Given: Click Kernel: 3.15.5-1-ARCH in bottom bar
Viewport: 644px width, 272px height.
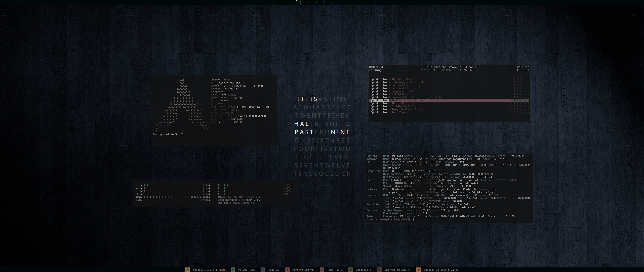Looking at the screenshot, I should (209, 270).
